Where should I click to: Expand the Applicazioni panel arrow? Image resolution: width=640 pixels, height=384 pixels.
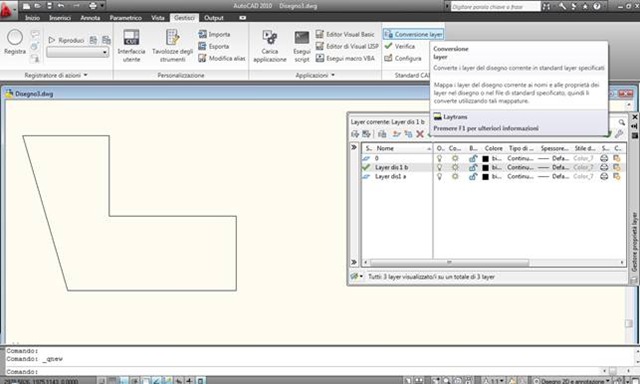pyautogui.click(x=333, y=75)
